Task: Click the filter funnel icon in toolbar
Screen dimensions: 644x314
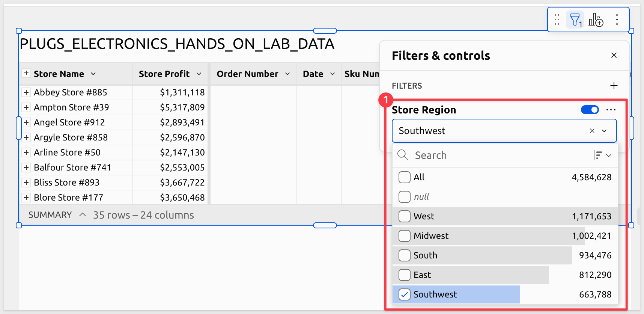Action: click(x=575, y=20)
